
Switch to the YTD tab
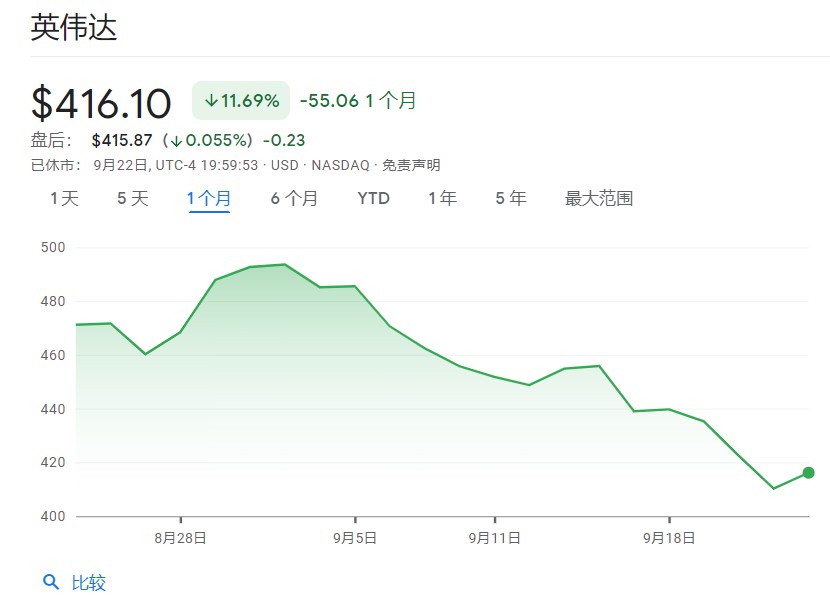(x=373, y=198)
